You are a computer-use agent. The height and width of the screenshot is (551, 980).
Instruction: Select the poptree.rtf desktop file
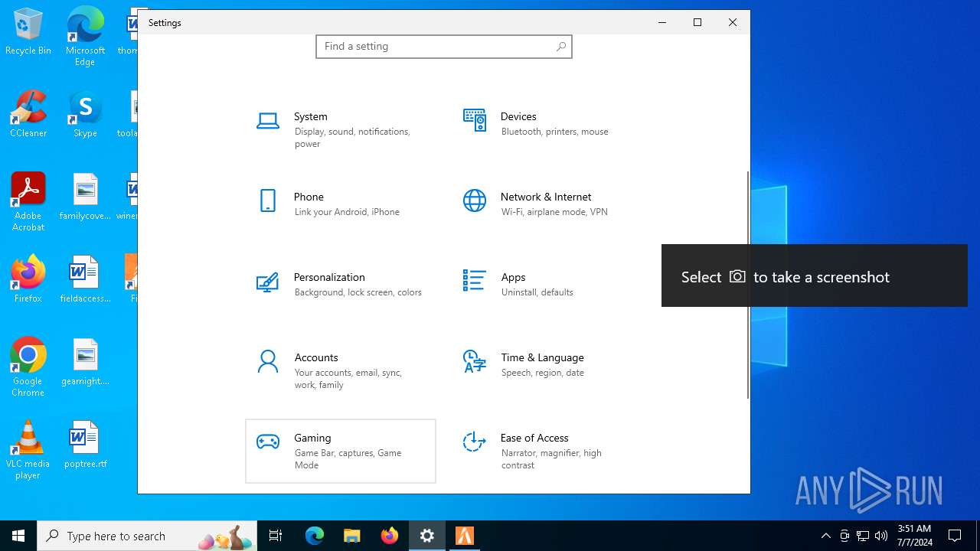(85, 444)
